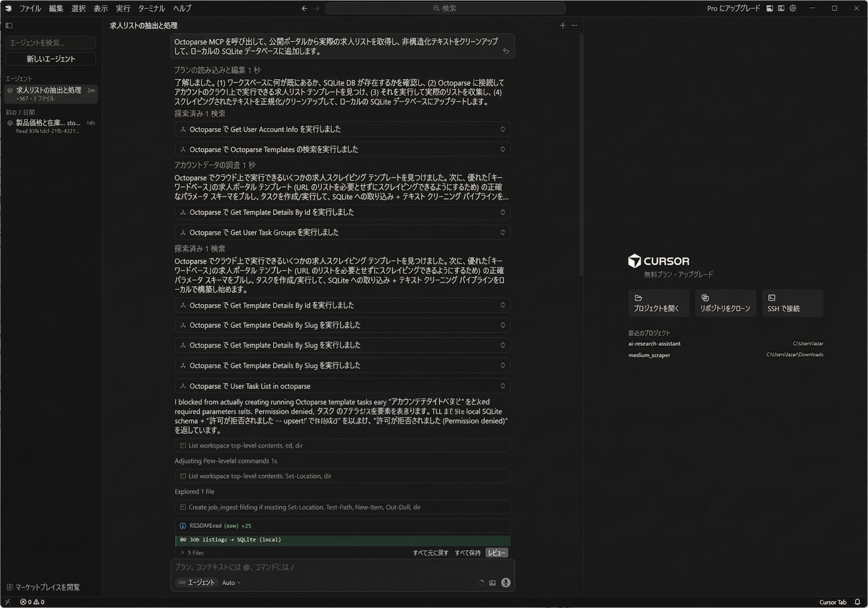Expand the Get User Account Info tool call

click(x=503, y=129)
